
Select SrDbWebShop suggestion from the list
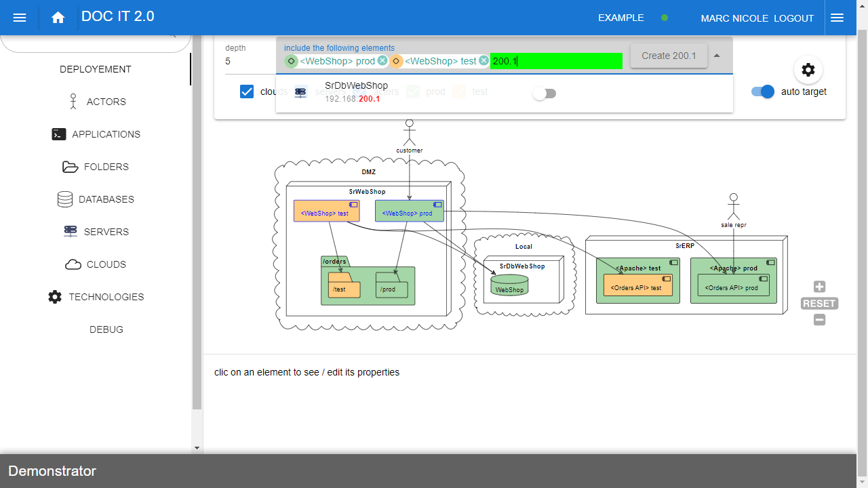tap(356, 92)
